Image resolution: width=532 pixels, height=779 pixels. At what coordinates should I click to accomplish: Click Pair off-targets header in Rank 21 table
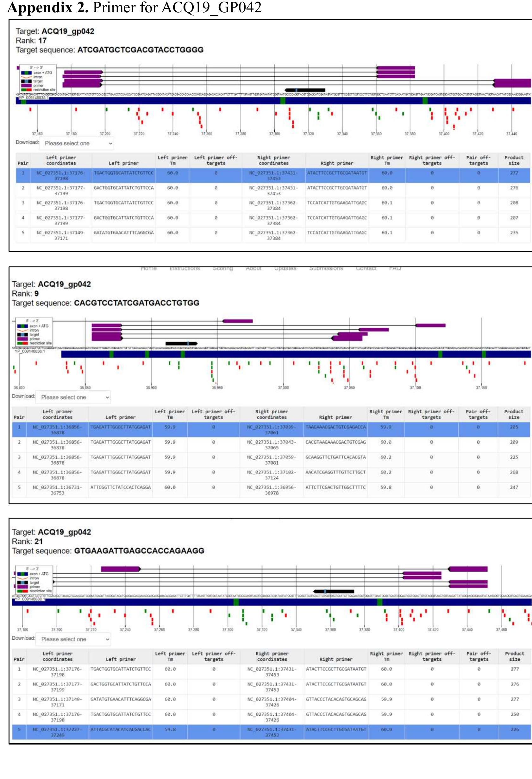[x=479, y=656]
